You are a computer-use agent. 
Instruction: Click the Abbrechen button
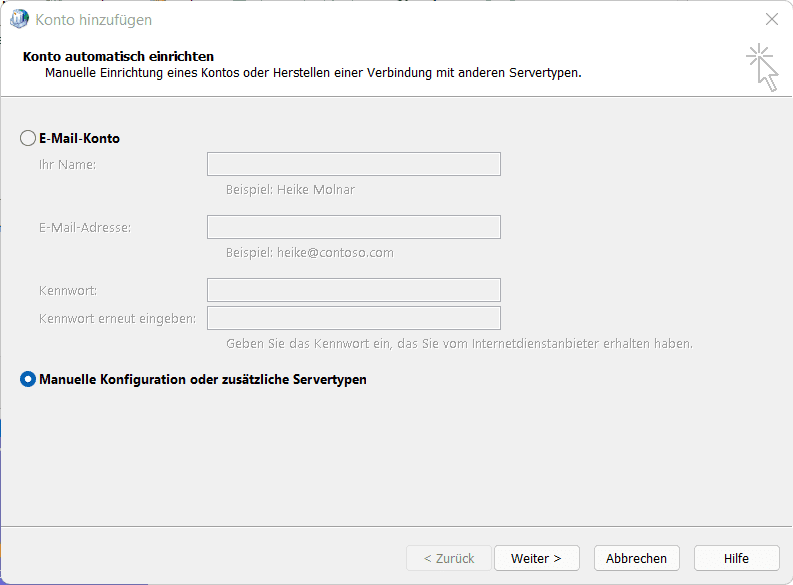636,558
